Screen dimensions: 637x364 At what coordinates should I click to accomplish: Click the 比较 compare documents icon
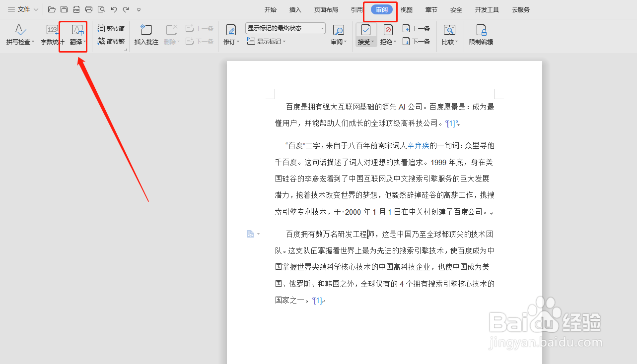tap(449, 30)
